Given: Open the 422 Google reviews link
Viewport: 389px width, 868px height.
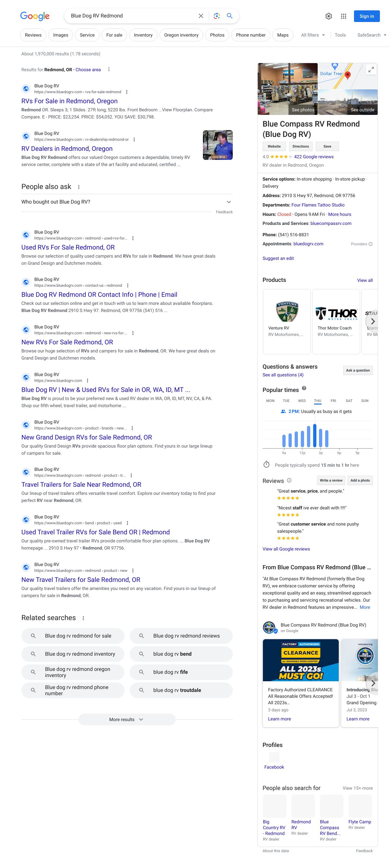Looking at the screenshot, I should pos(313,157).
